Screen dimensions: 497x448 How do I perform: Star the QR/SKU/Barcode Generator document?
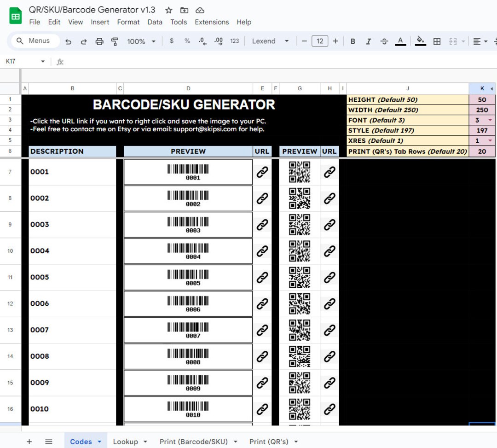pyautogui.click(x=168, y=11)
